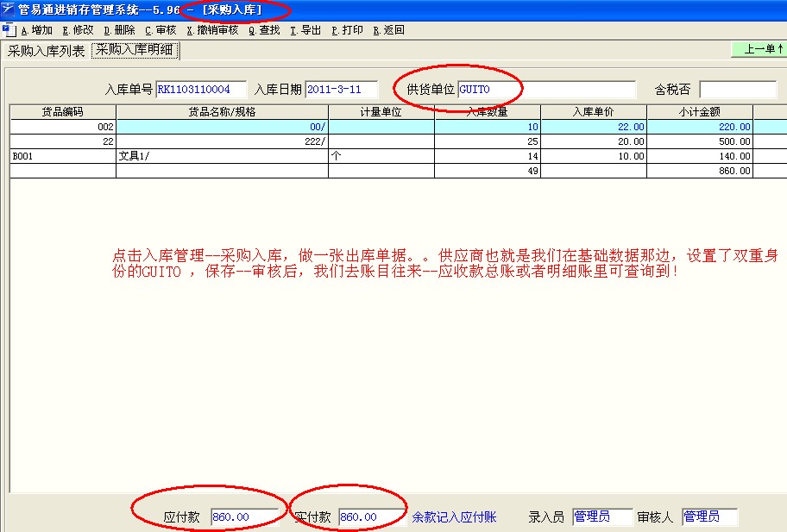Click the total quantity cell 49
787x532 pixels.
tap(488, 171)
